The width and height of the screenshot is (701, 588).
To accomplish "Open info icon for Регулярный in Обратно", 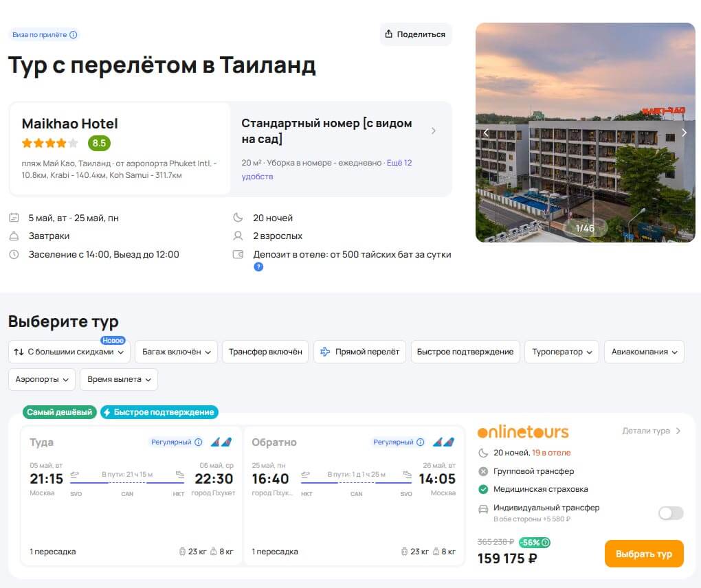I will (x=420, y=442).
